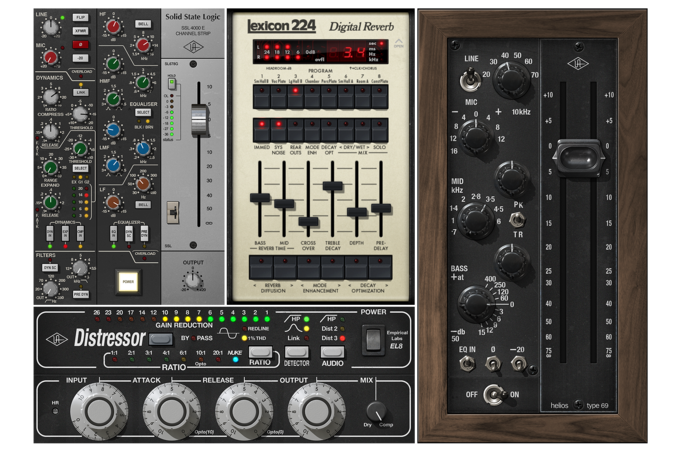Enable the XFMR button on SSL channel strip
The image size is (680, 454).
click(x=80, y=31)
